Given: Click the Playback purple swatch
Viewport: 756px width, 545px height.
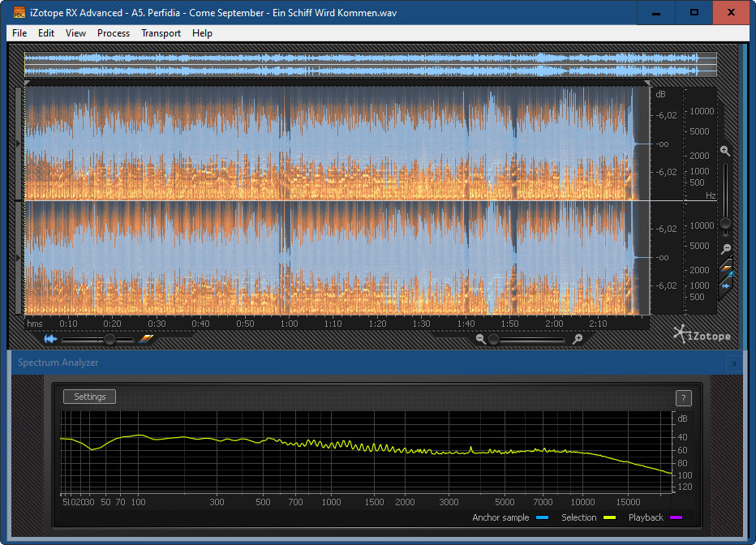Looking at the screenshot, I should [677, 517].
